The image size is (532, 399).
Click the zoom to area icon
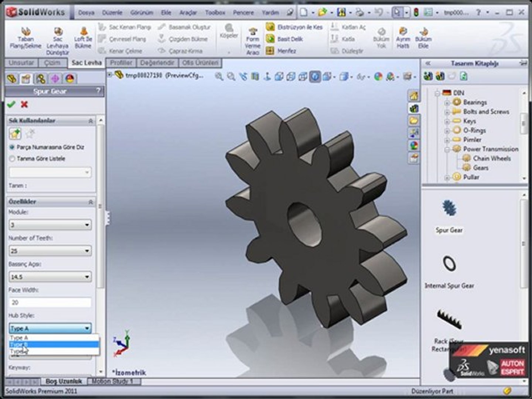click(x=231, y=76)
